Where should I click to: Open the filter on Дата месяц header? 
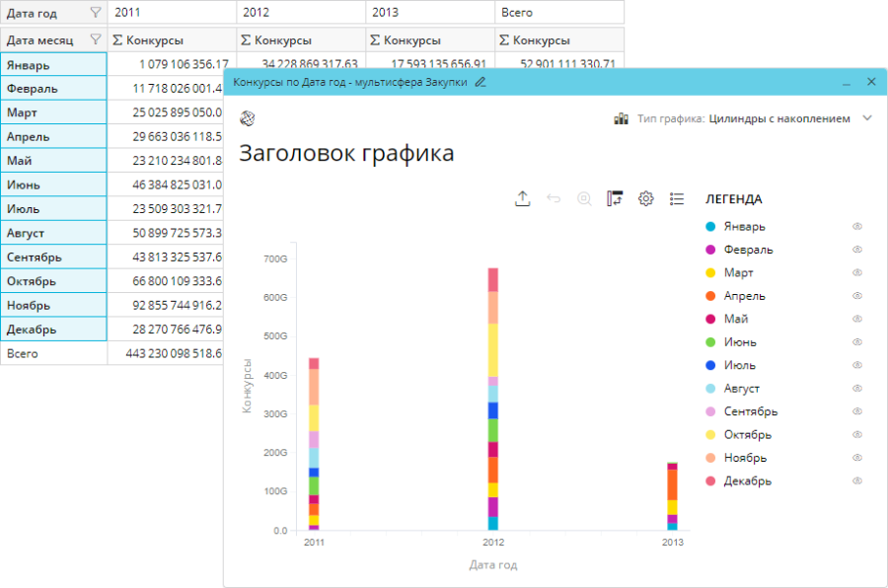tap(95, 40)
